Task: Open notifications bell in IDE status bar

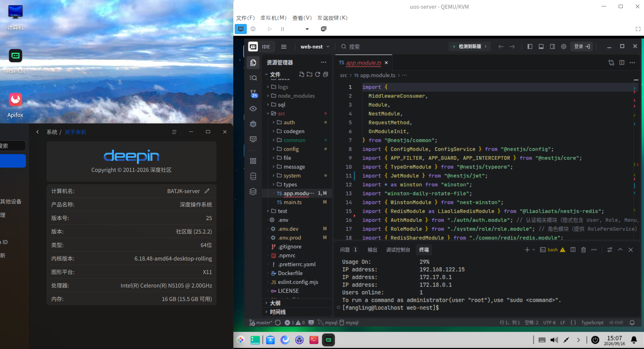Action: pyautogui.click(x=632, y=323)
